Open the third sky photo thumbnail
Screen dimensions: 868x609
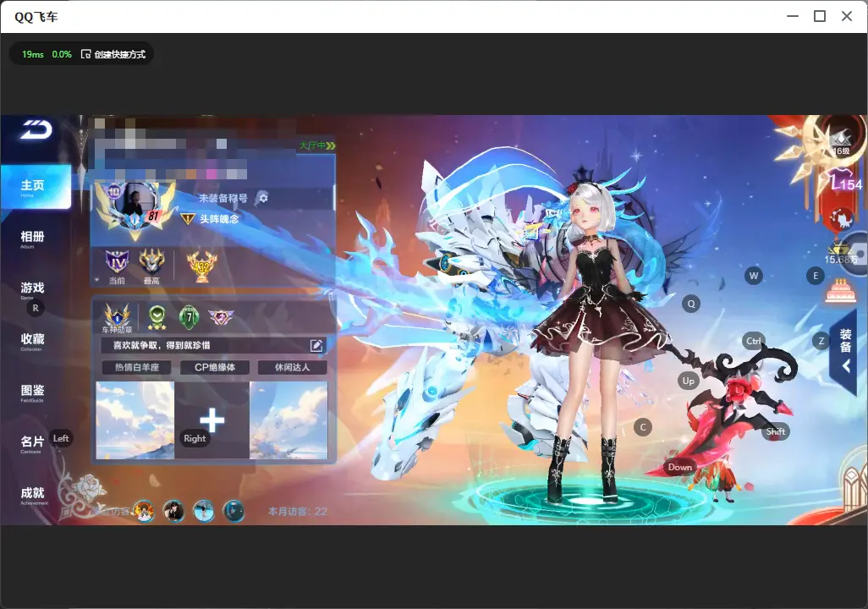pos(288,420)
